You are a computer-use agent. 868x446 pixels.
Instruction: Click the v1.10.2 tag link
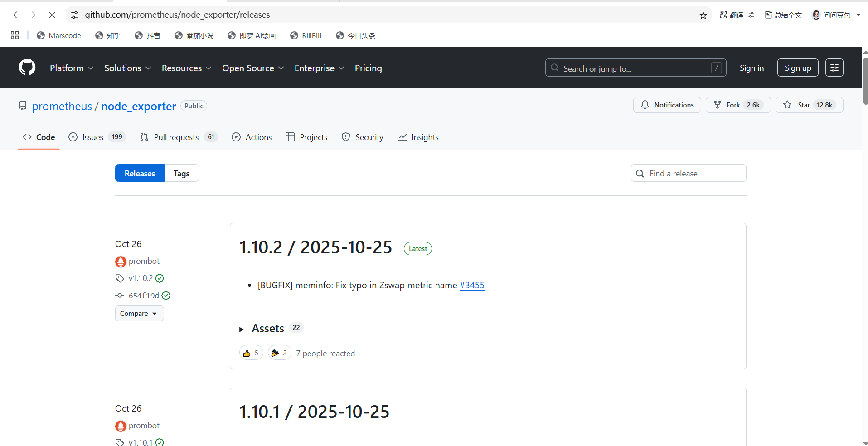(141, 278)
